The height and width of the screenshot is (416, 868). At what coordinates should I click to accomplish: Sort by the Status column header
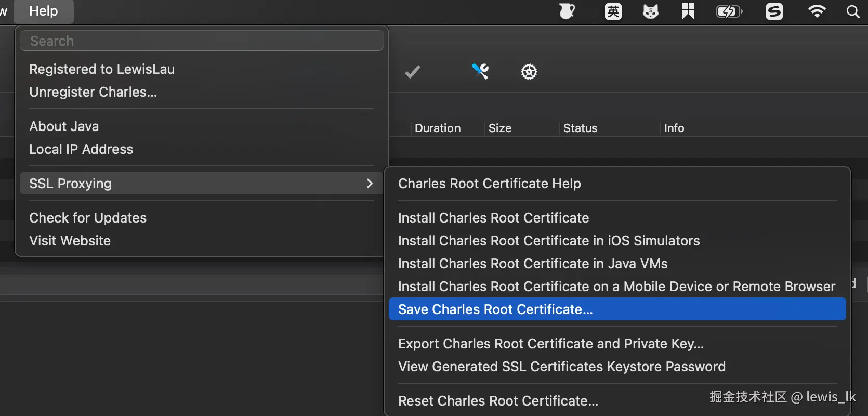pyautogui.click(x=610, y=128)
